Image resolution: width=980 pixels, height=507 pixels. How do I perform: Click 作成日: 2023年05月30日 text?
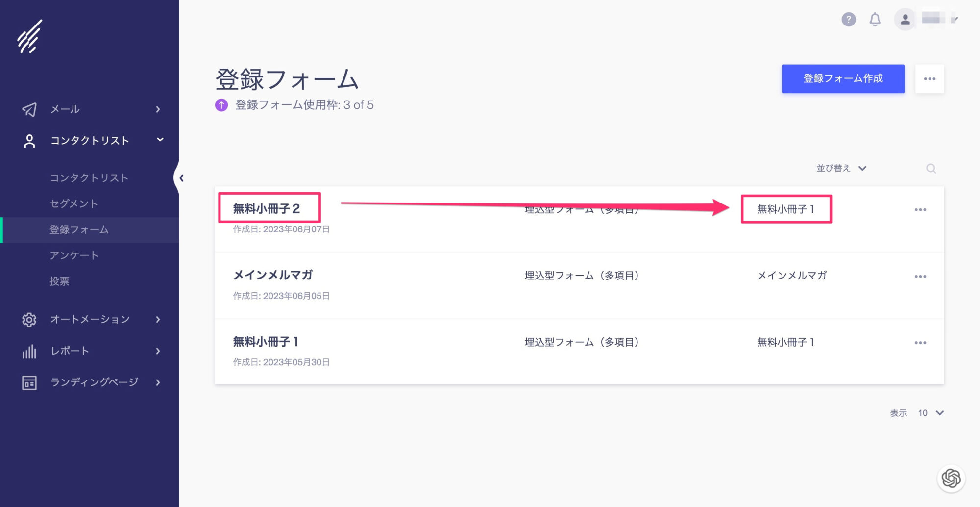pyautogui.click(x=281, y=362)
